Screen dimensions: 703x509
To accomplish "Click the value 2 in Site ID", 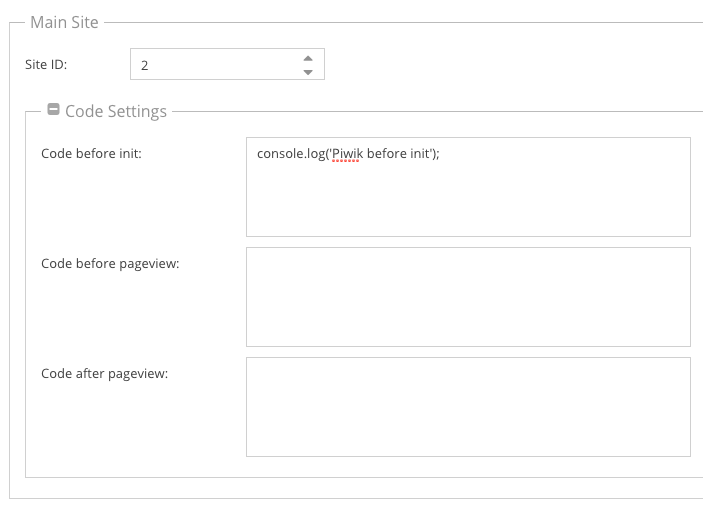I will coord(145,65).
